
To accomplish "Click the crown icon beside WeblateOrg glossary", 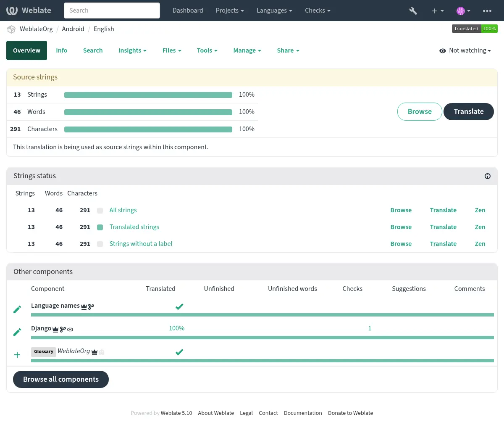I will tap(94, 352).
